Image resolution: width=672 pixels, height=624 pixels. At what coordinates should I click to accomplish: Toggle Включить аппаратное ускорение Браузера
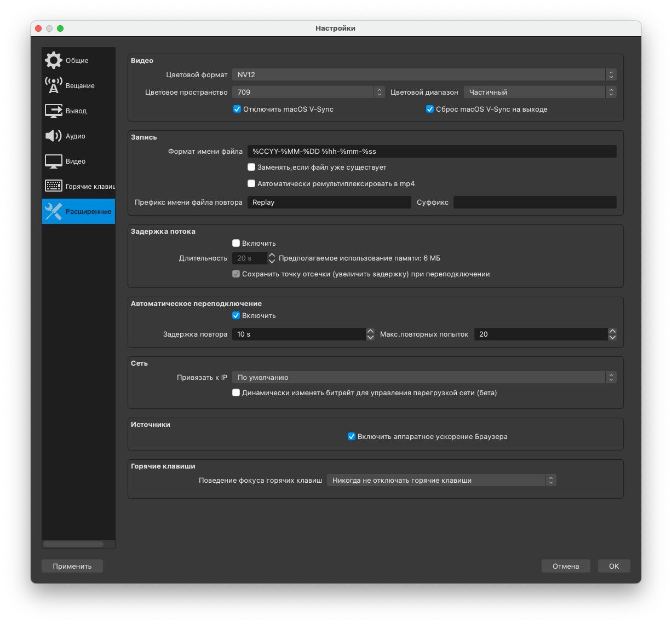coord(352,436)
